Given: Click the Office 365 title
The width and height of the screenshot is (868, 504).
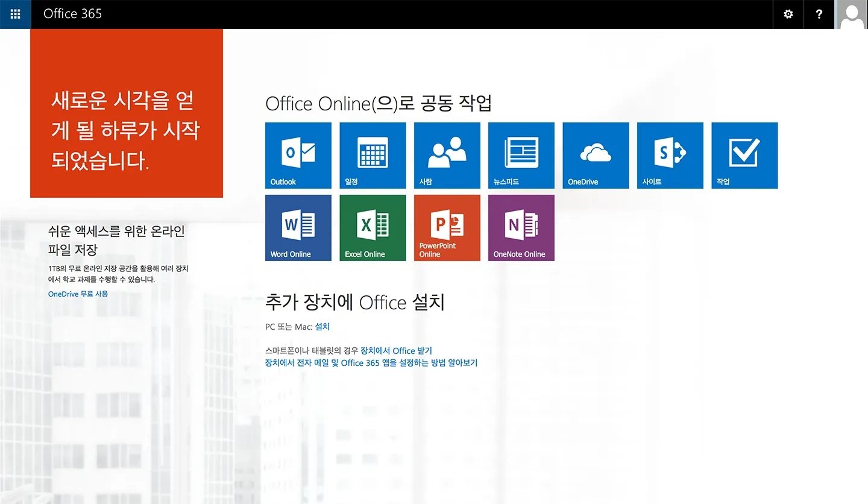Looking at the screenshot, I should point(73,14).
